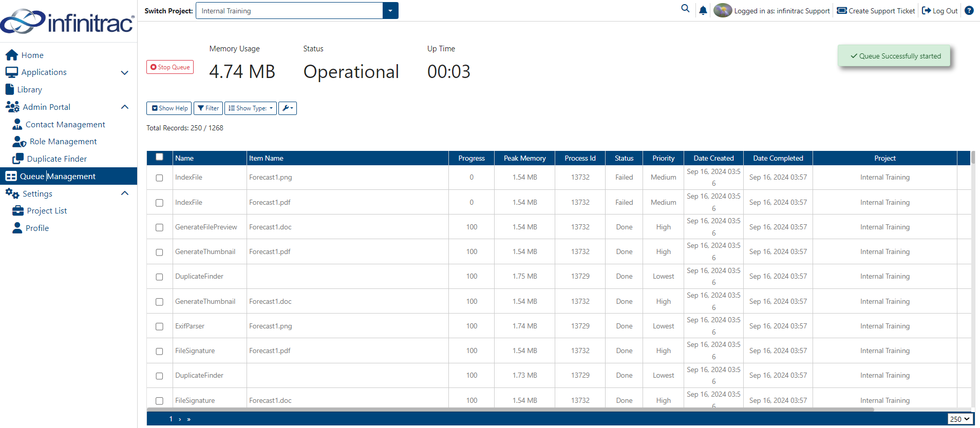Open Queue Management in sidebar

[x=68, y=176]
